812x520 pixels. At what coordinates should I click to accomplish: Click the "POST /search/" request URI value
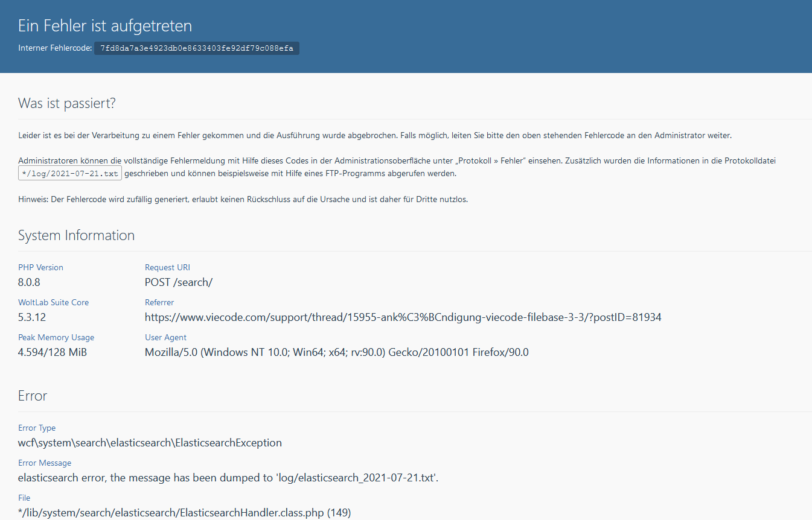[179, 282]
